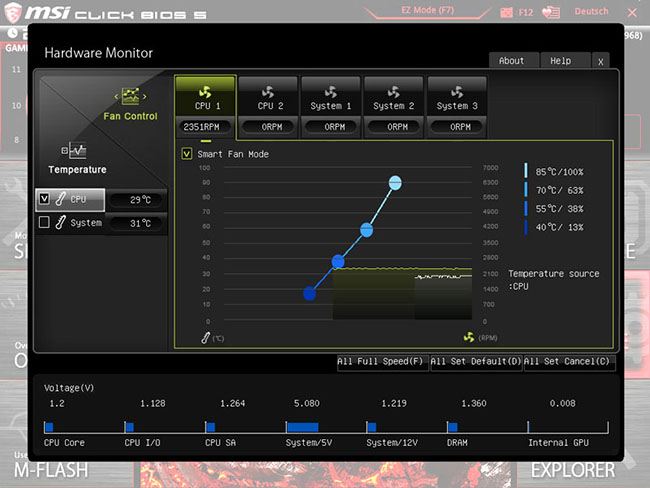This screenshot has height=488, width=650.
Task: Click the All Set Cancel(C) button
Action: (569, 362)
